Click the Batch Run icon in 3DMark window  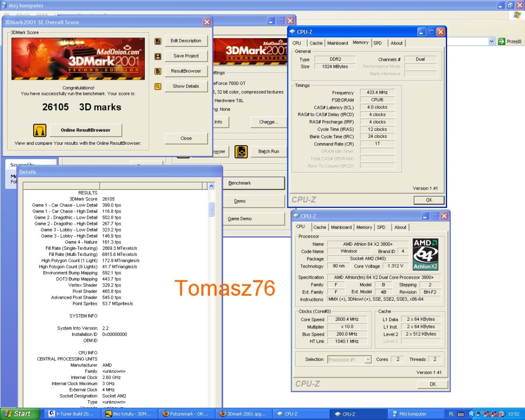click(241, 151)
